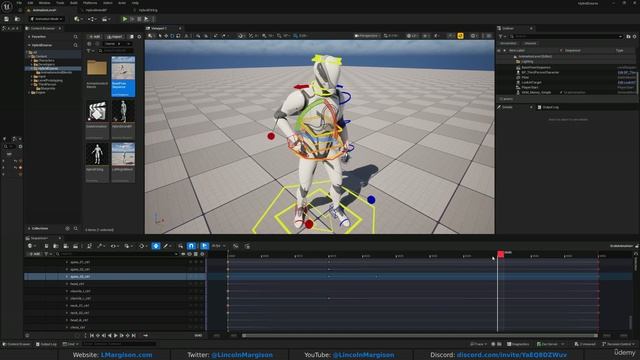Switch to the Content Browser tab
The image size is (640, 360).
pyautogui.click(x=42, y=29)
